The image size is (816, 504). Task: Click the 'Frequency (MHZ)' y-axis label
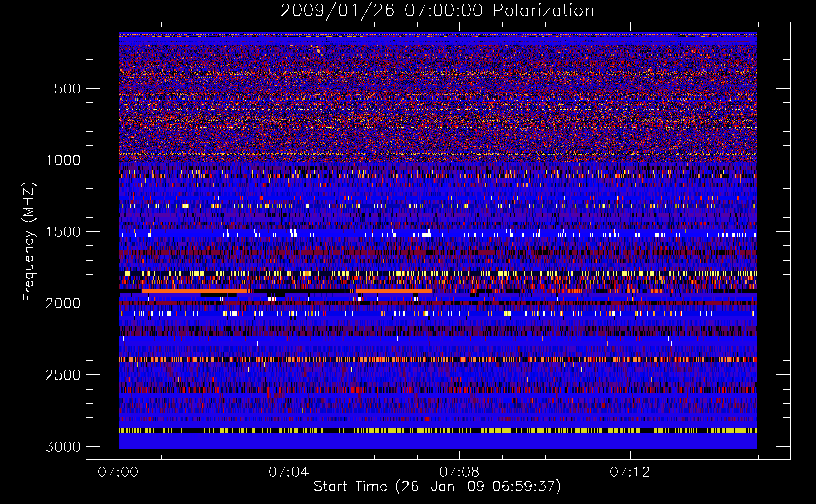29,242
